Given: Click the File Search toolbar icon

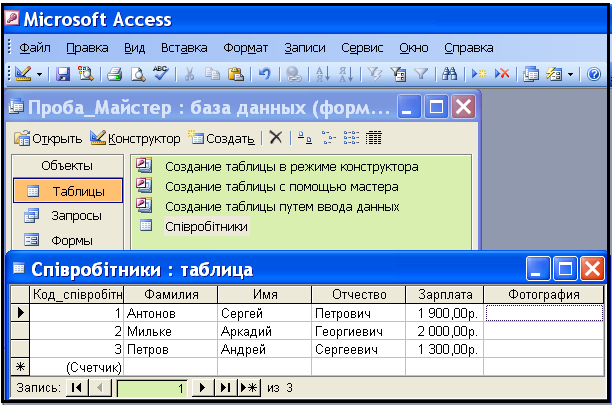Looking at the screenshot, I should click(x=85, y=73).
